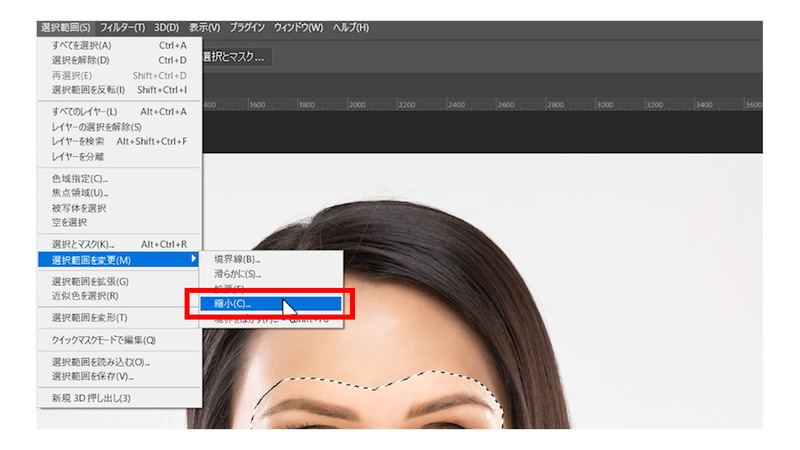Choose 新規 3D 押し出し(3) entry
The image size is (800, 450).
coord(119,398)
